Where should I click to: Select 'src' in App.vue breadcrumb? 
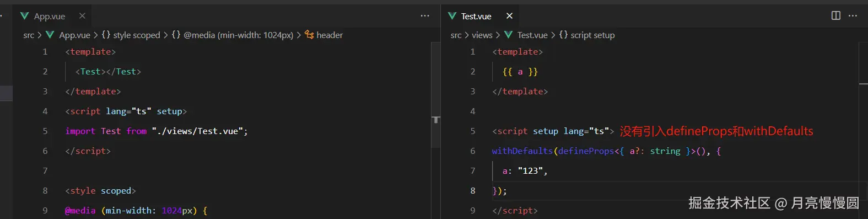(x=29, y=35)
